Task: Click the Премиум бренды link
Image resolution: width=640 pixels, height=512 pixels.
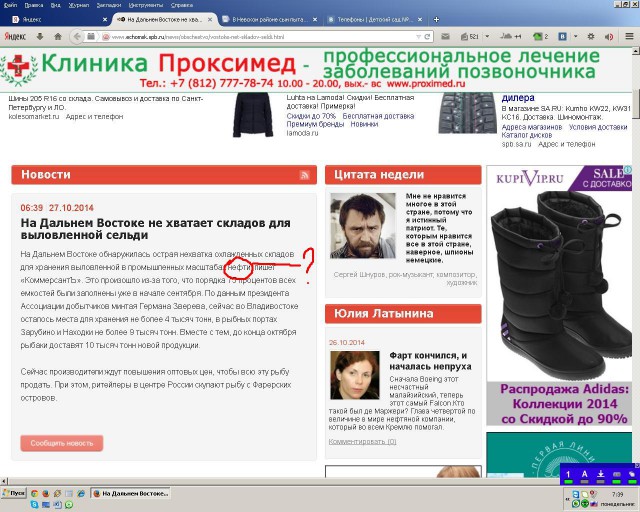Action: click(315, 124)
